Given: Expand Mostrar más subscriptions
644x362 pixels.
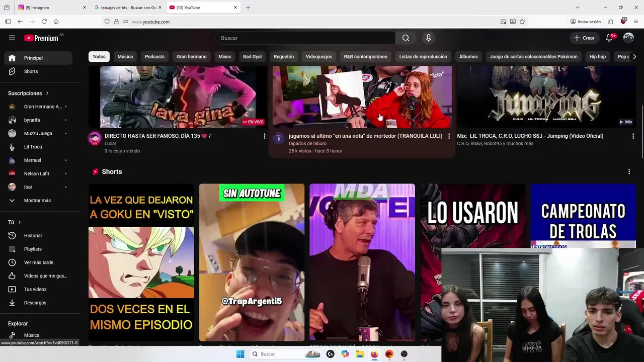Looking at the screenshot, I should coord(38,201).
